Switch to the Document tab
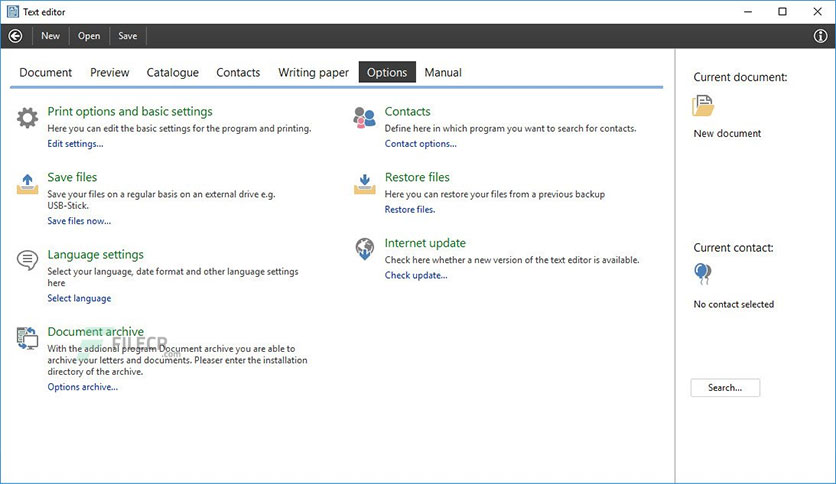 [x=46, y=72]
